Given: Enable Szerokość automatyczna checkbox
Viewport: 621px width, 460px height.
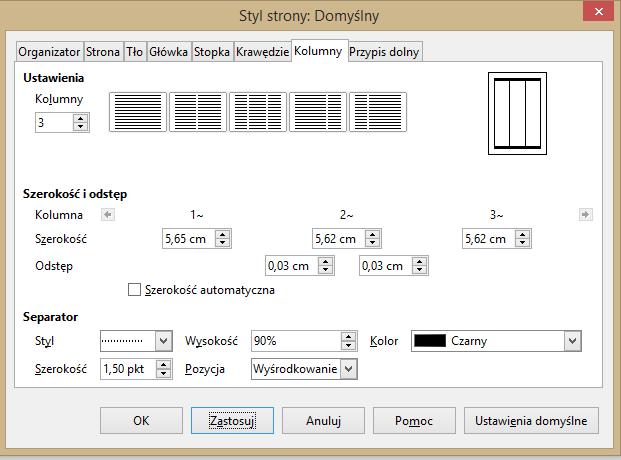Looking at the screenshot, I should [134, 290].
